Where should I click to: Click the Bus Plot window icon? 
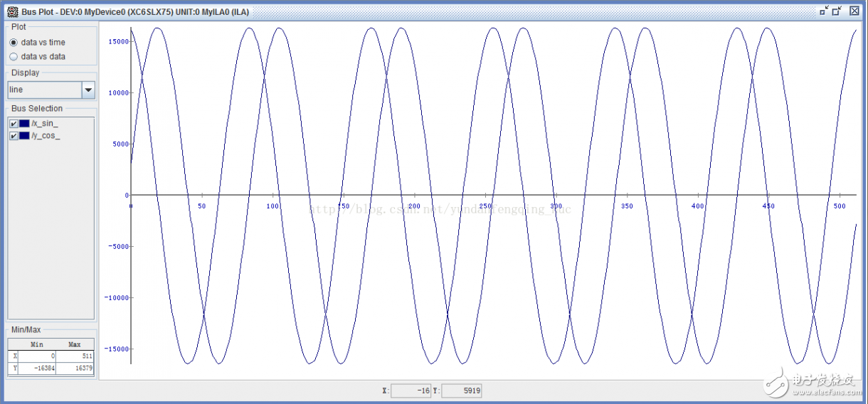12,11
